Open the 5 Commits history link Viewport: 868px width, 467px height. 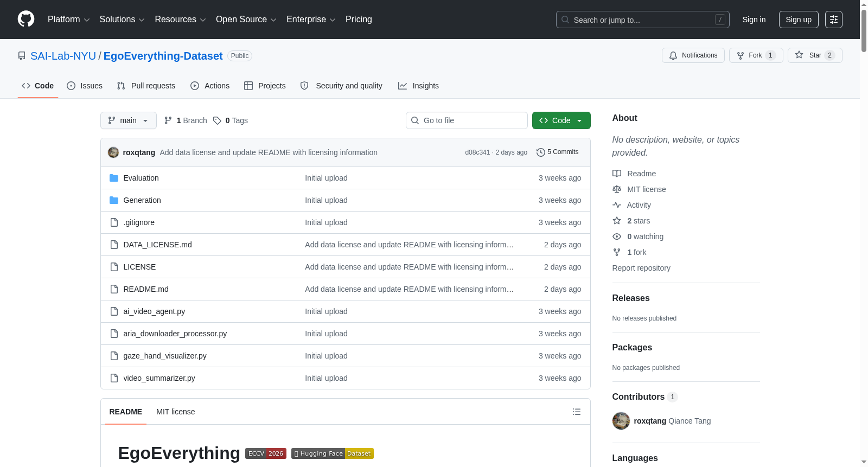click(x=558, y=152)
